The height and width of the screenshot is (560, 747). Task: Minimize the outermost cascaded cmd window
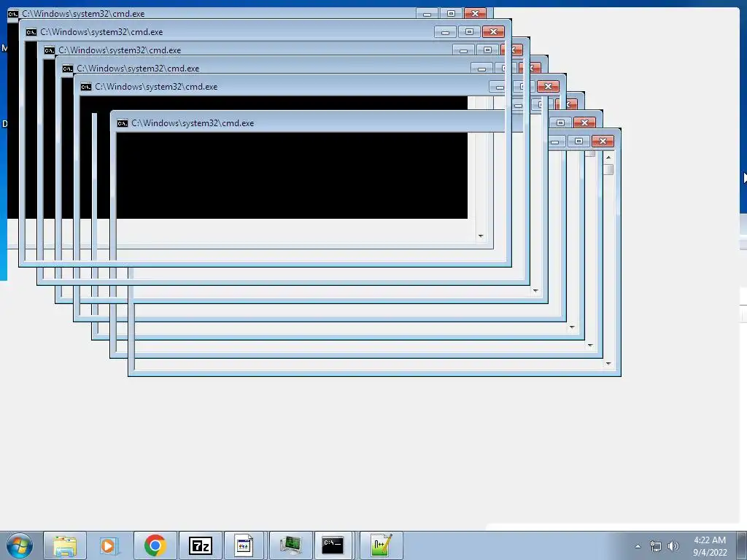click(556, 141)
